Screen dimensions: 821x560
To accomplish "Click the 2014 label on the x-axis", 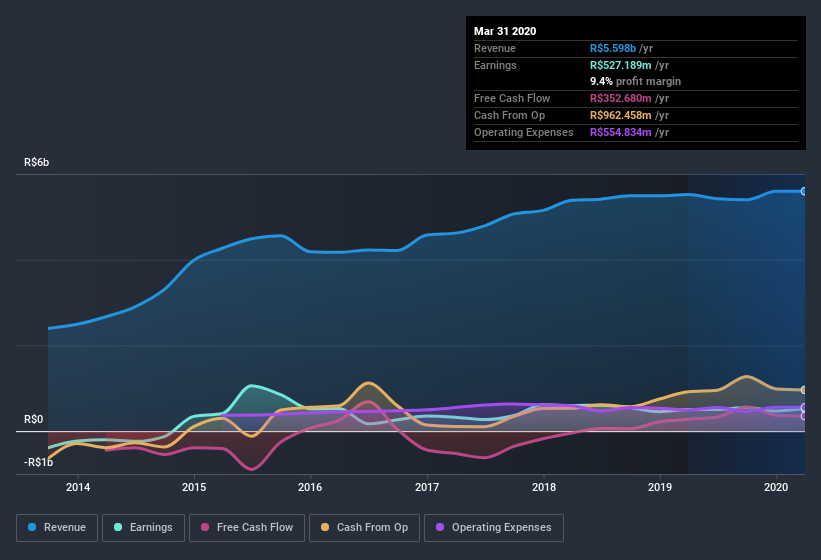I will (78, 487).
